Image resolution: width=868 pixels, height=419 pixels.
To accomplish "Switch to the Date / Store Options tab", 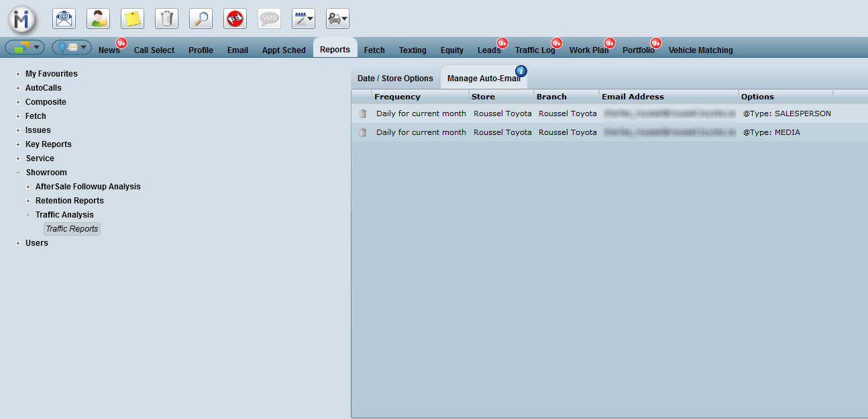I will (x=395, y=79).
